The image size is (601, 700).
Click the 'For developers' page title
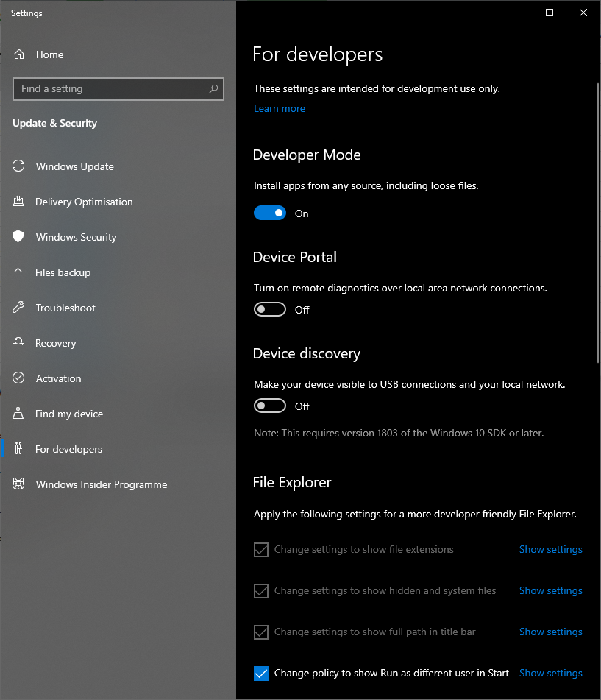(317, 54)
